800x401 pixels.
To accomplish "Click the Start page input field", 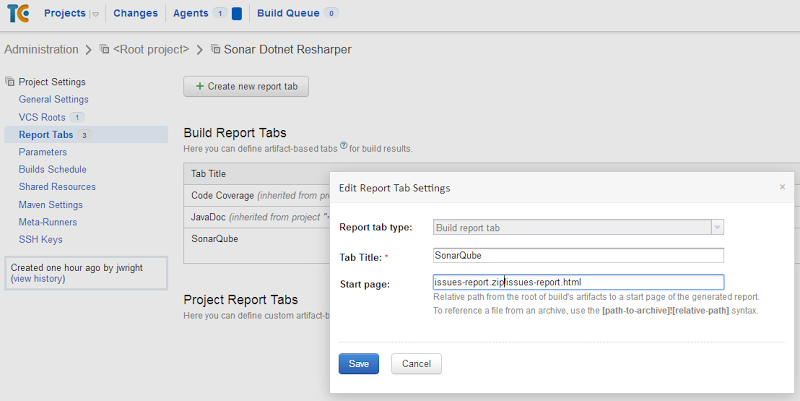I will (x=578, y=282).
